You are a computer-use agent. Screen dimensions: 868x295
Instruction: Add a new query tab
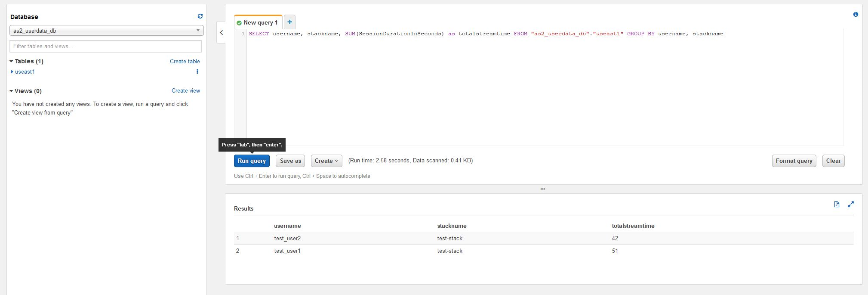click(289, 22)
